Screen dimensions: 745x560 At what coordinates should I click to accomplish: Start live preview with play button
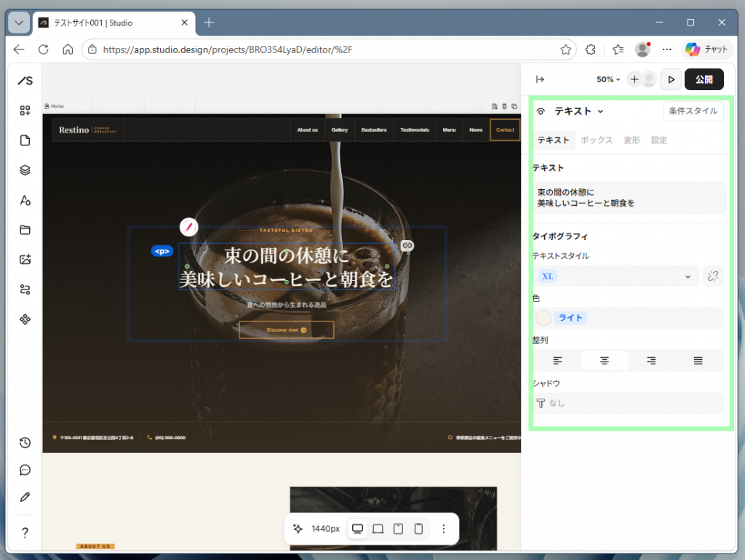pyautogui.click(x=671, y=79)
